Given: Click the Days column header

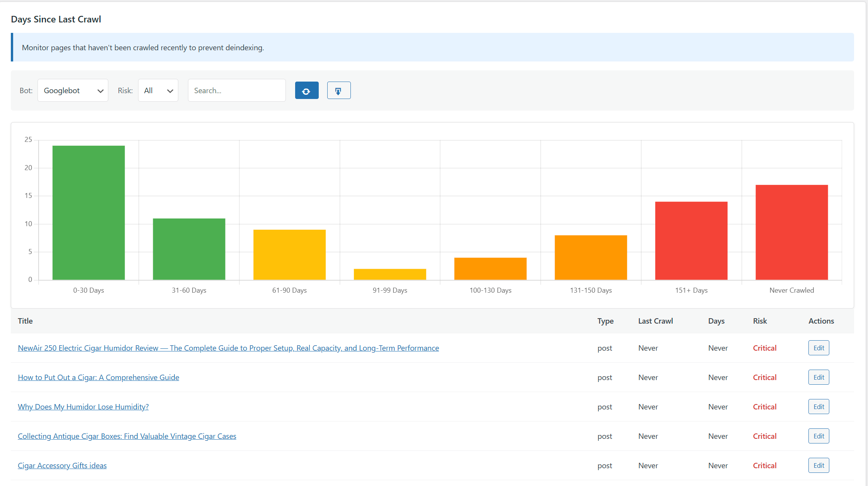Looking at the screenshot, I should [716, 321].
